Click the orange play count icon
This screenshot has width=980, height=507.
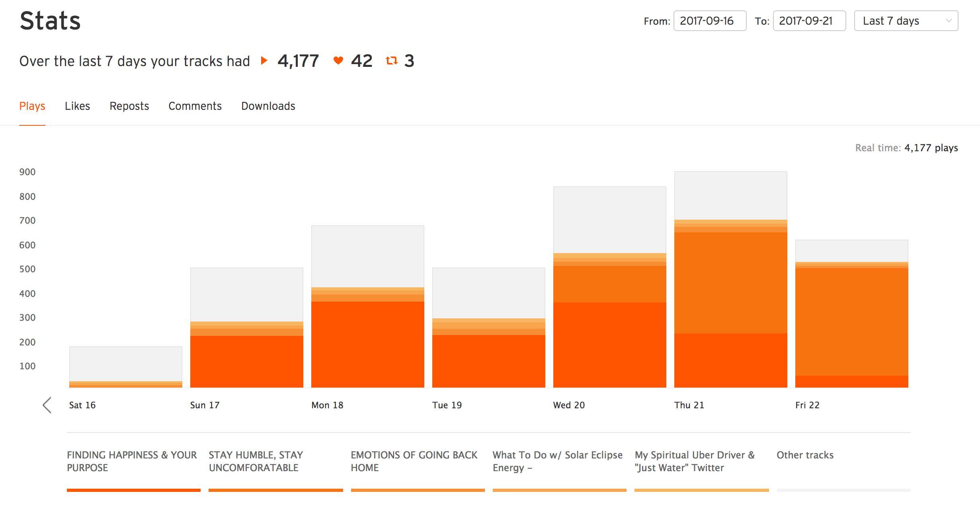pos(264,61)
